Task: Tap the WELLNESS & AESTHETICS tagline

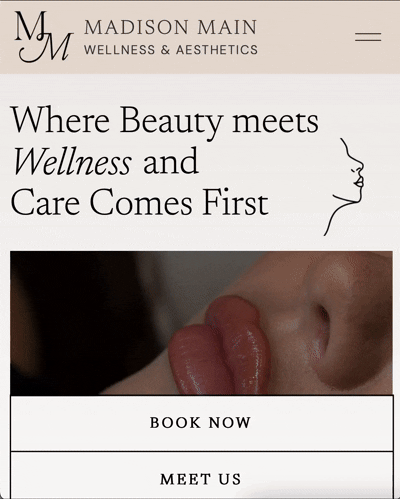Action: 171,50
